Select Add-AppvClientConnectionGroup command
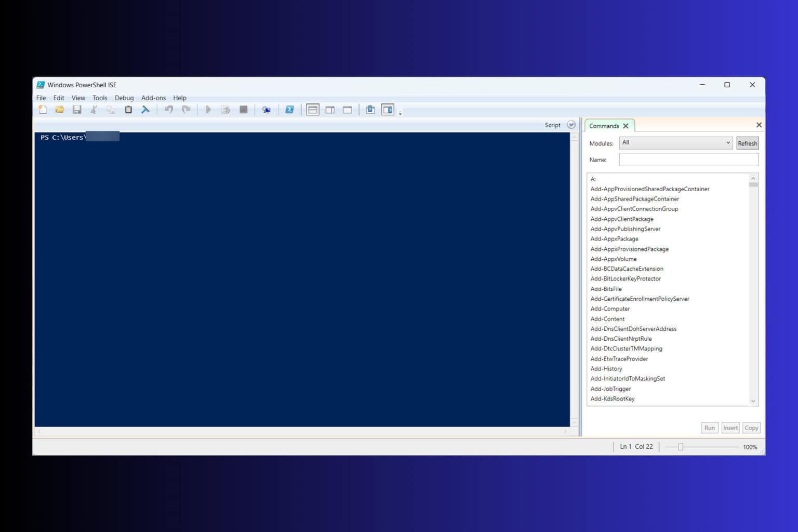This screenshot has height=532, width=798. (634, 209)
